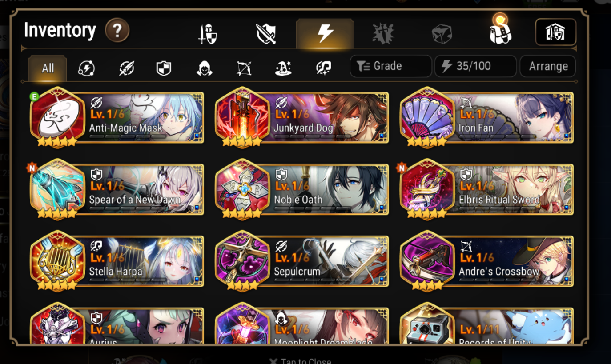Click the 35/100 artifact capacity button

(475, 66)
